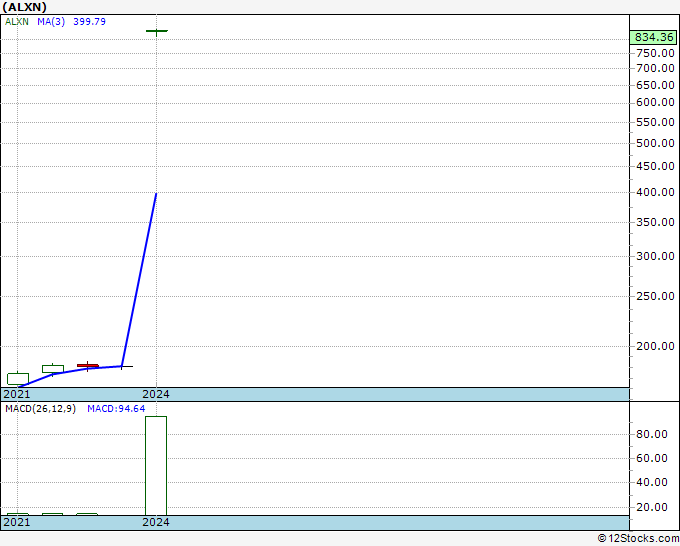Click the MA(3) legend label

click(x=51, y=22)
